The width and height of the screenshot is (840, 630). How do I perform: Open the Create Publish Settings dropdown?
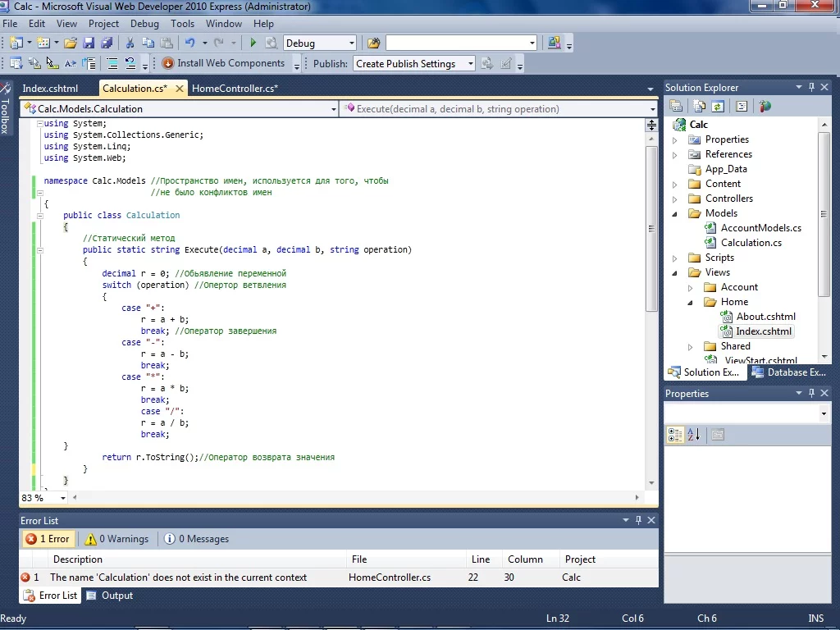(x=470, y=63)
